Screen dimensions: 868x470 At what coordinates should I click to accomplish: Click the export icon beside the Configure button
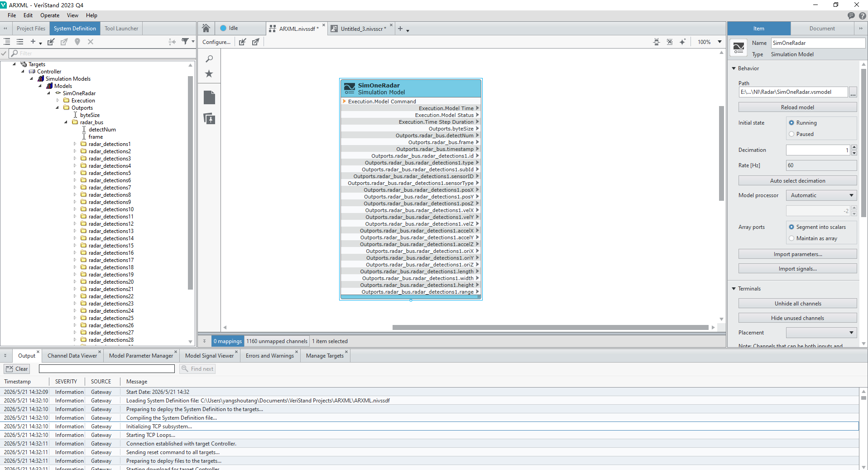tap(256, 42)
